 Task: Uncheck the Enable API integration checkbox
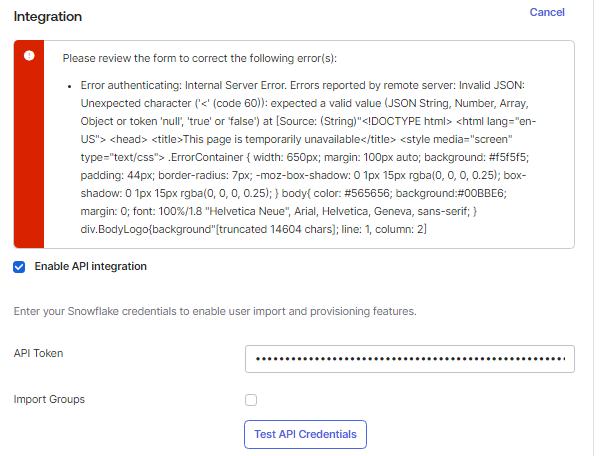pyautogui.click(x=19, y=267)
